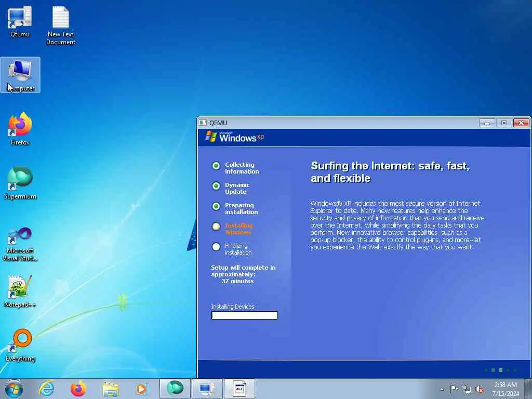Viewport: 532px width, 399px height.
Task: Show hidden tray icons arrow
Action: (442, 389)
